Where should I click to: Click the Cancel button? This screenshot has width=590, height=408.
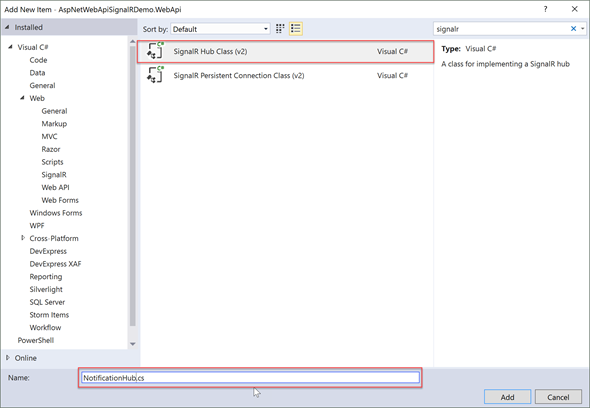(558, 397)
